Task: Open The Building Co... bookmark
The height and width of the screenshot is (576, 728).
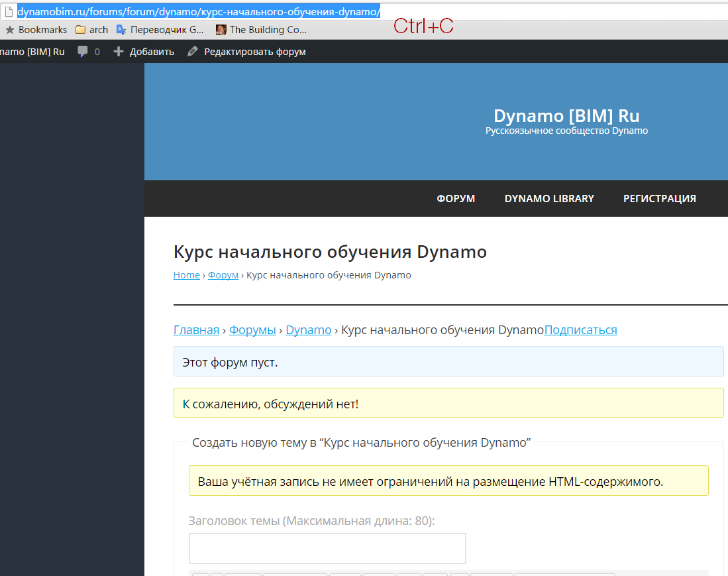Action: point(262,30)
